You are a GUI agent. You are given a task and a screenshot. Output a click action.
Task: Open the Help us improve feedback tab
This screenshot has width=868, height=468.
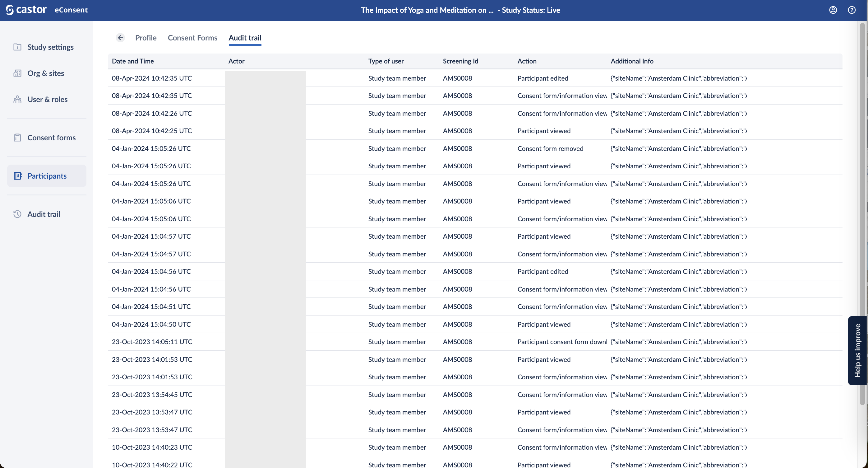[857, 351]
